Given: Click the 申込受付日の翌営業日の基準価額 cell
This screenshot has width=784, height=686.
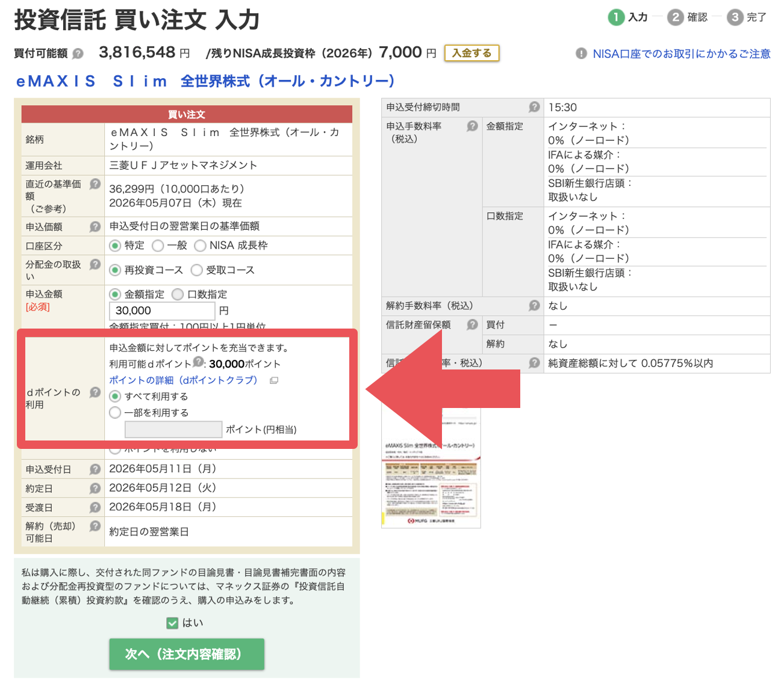Looking at the screenshot, I should 229,226.
